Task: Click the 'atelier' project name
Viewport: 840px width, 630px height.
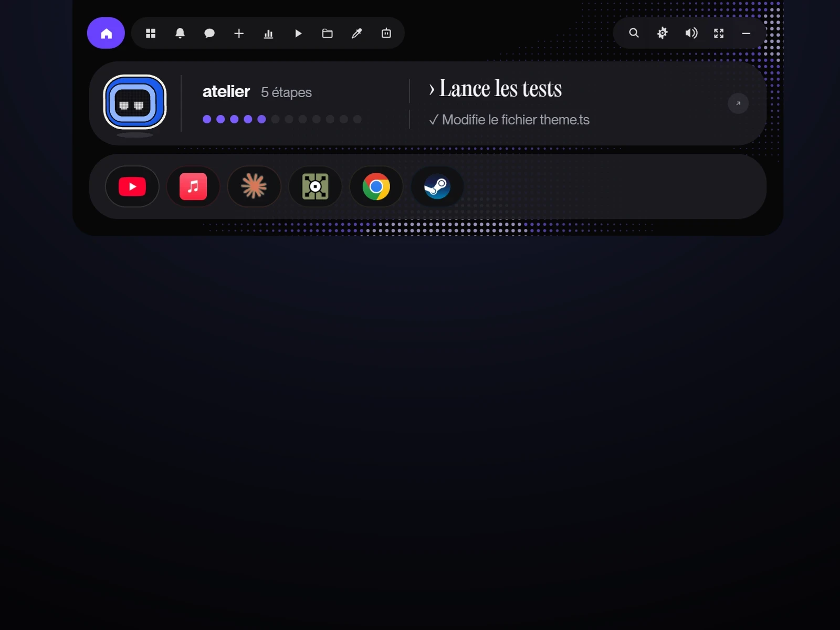Action: click(226, 91)
